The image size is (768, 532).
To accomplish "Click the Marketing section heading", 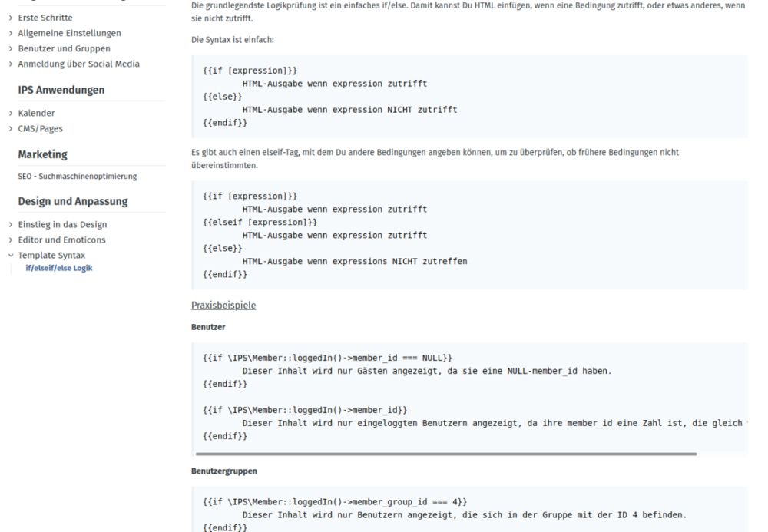I will pos(42,154).
